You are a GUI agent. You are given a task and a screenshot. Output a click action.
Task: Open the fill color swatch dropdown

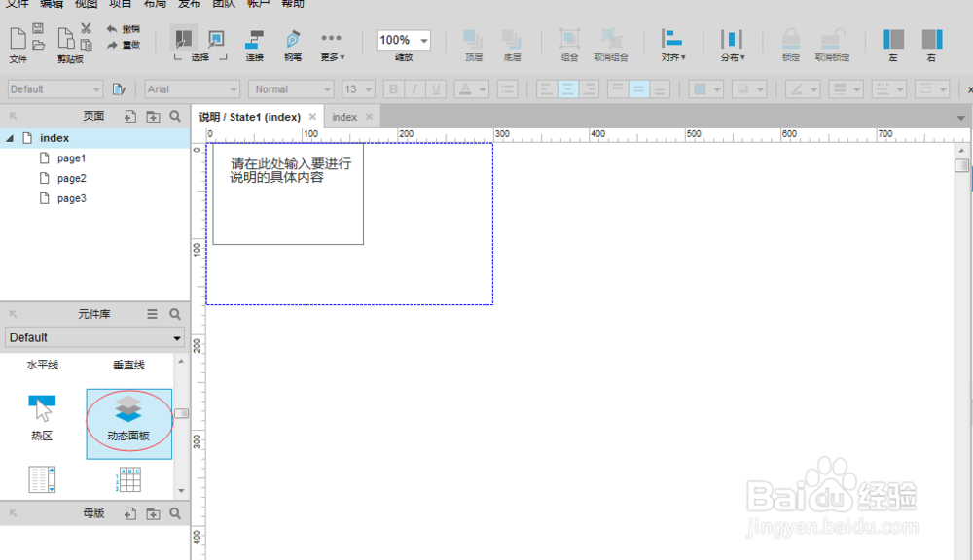click(x=706, y=89)
